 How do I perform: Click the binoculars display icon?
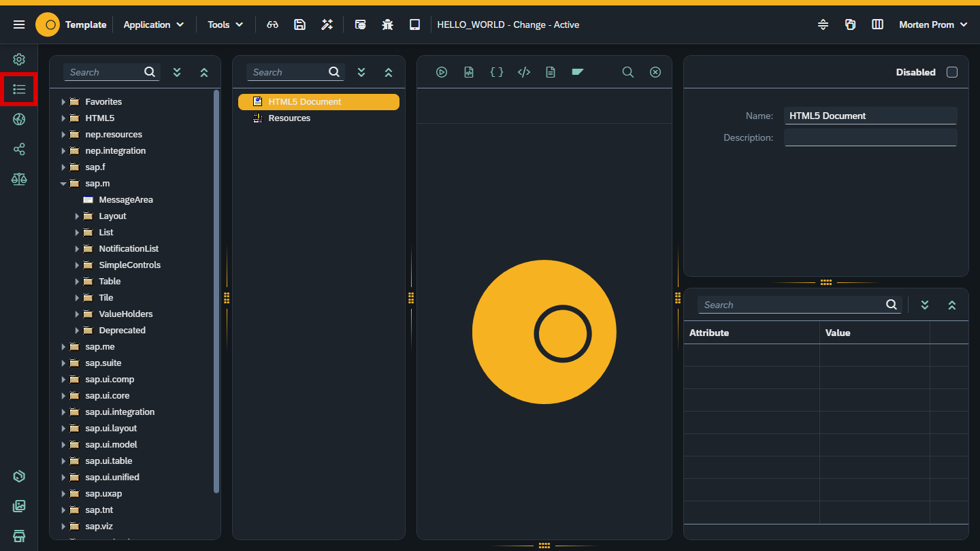click(273, 24)
